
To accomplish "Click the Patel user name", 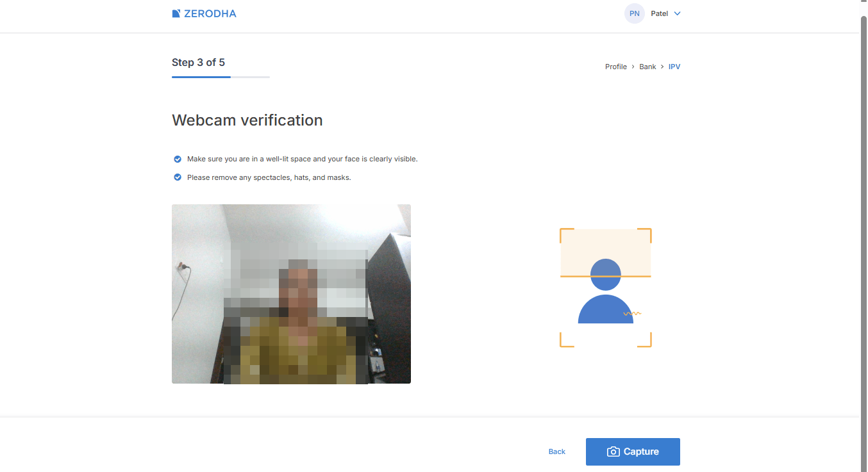I will point(659,13).
